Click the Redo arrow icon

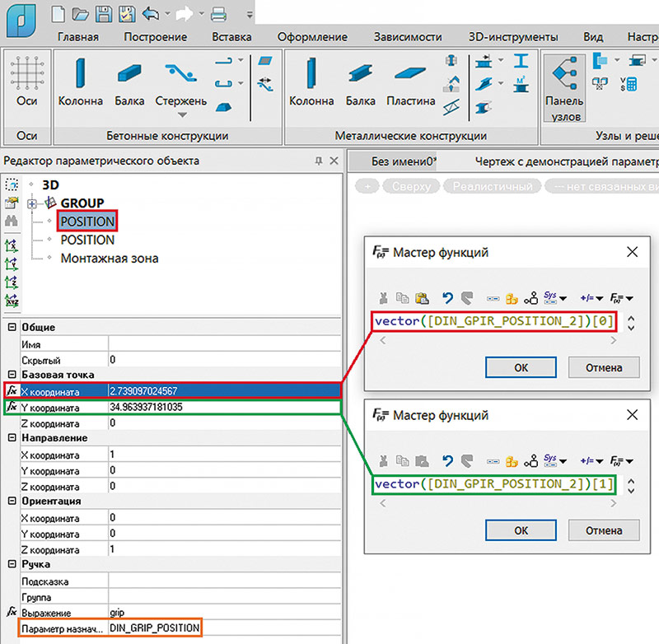184,14
